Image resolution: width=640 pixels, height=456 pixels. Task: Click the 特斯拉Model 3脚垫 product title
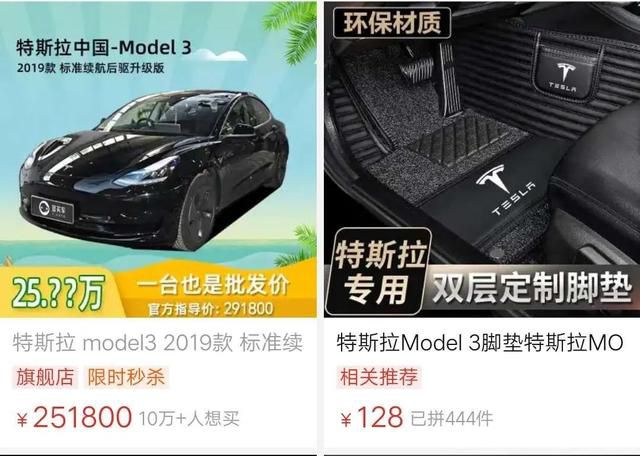tap(480, 343)
